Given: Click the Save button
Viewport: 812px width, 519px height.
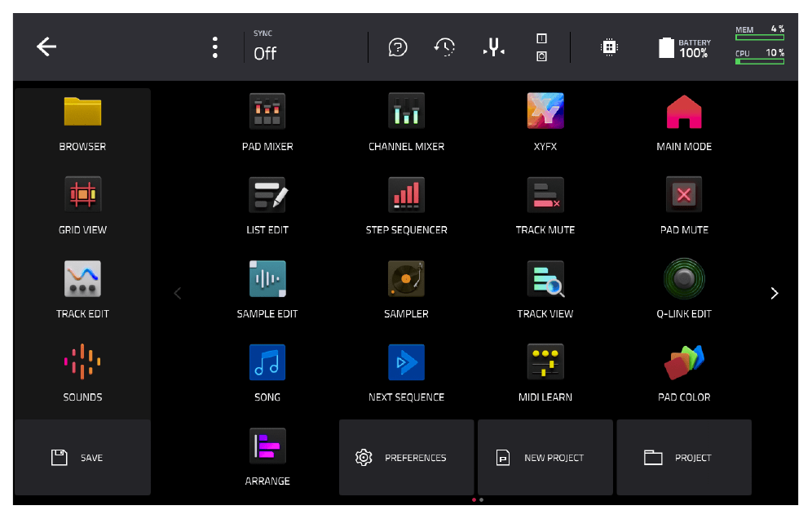Looking at the screenshot, I should pyautogui.click(x=82, y=457).
